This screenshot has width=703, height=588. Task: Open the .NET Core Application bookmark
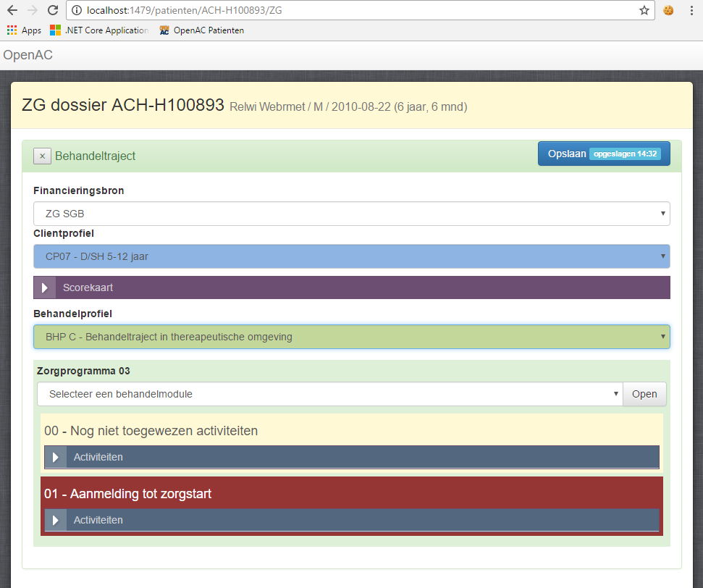tap(99, 30)
